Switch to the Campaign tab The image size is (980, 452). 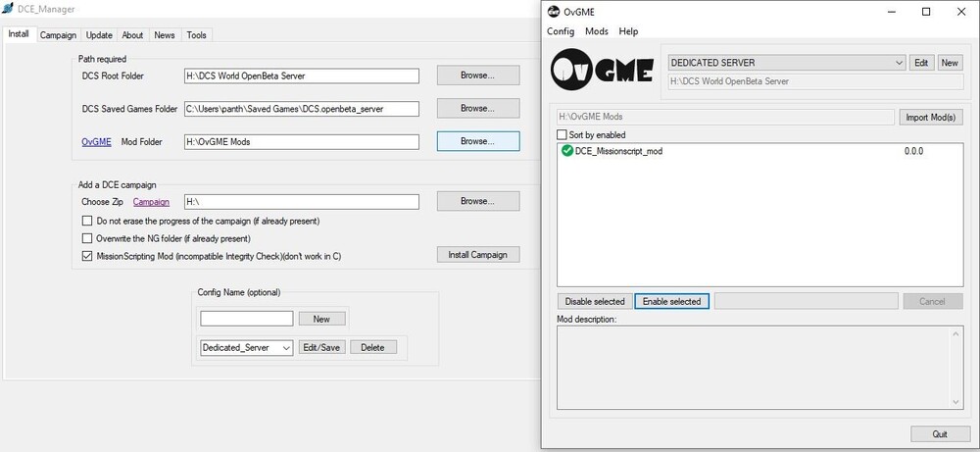58,35
